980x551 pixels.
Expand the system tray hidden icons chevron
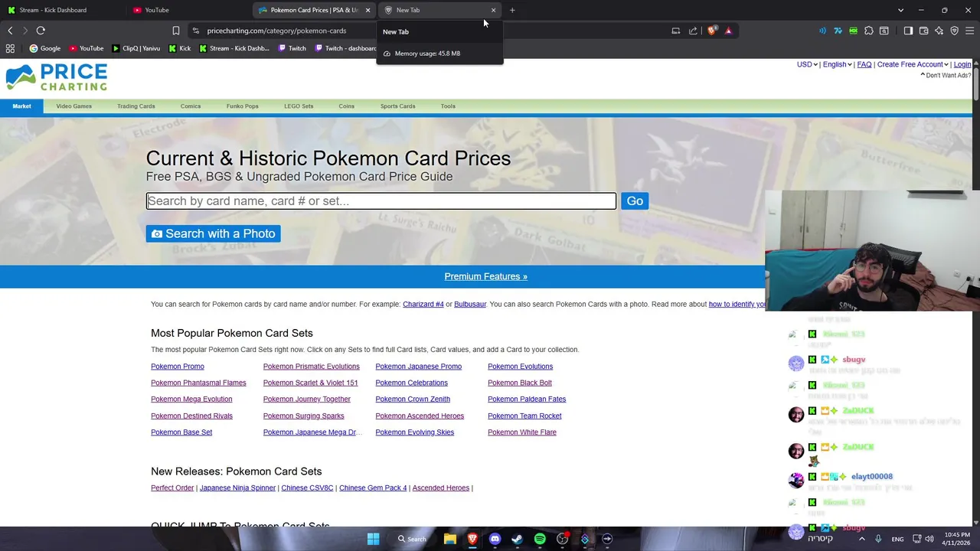[861, 539]
